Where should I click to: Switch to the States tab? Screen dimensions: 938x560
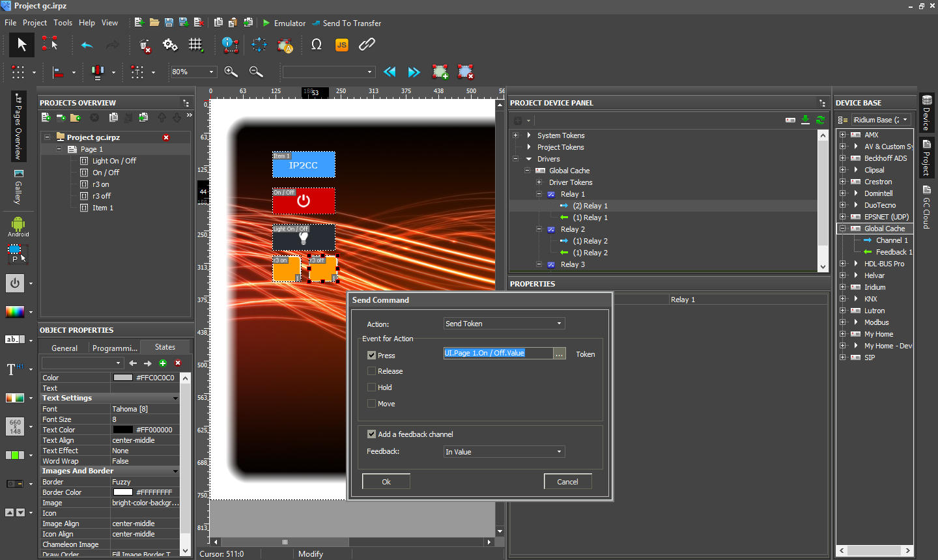165,347
